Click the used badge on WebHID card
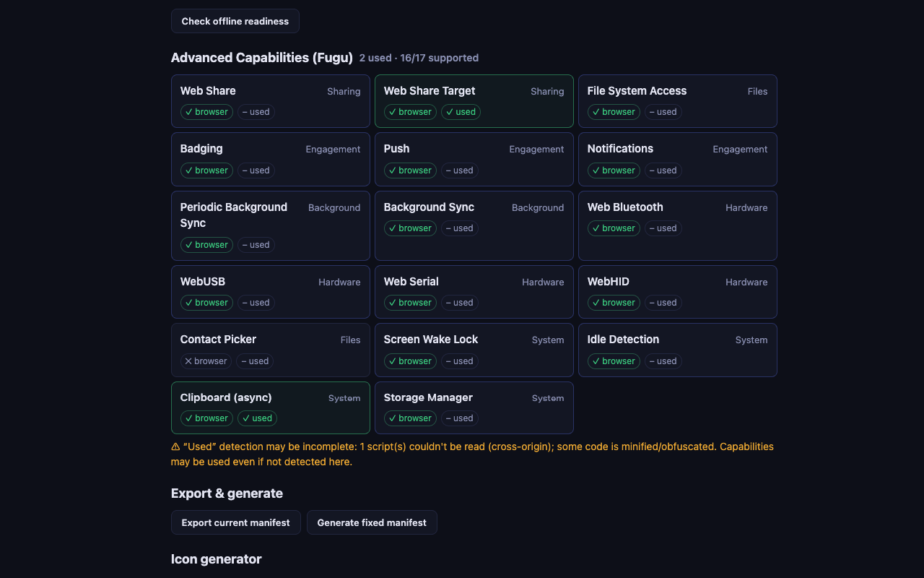Viewport: 924px width, 578px height. [x=663, y=303]
